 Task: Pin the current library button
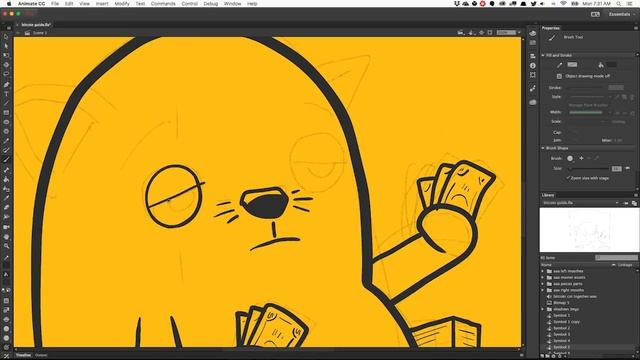(626, 203)
